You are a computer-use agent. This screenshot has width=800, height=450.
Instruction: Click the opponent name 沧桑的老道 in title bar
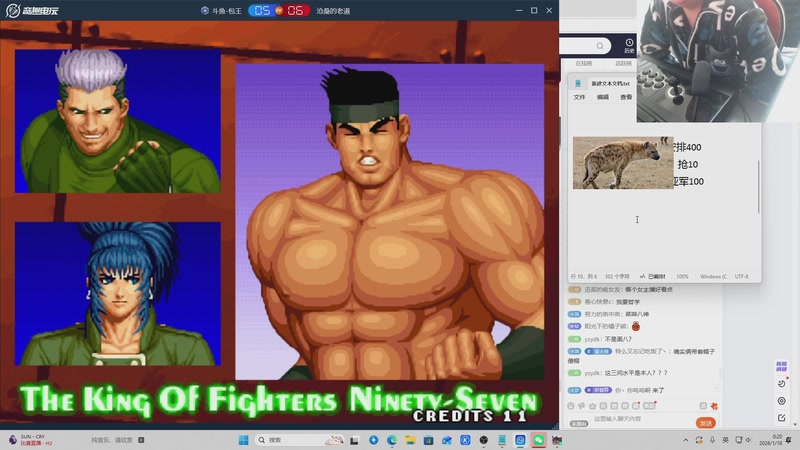[x=333, y=11]
